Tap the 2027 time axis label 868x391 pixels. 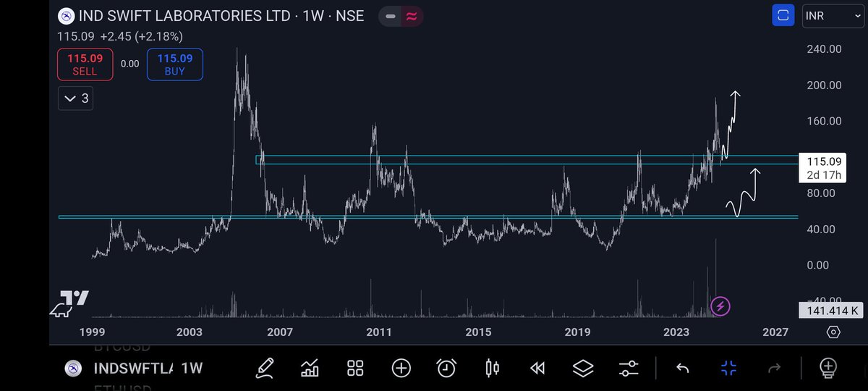[x=775, y=332]
